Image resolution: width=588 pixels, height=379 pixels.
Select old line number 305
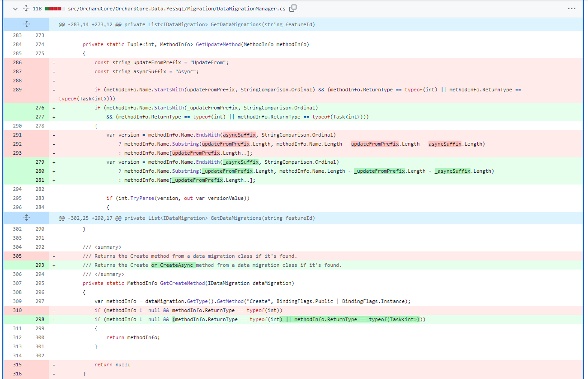tap(17, 256)
